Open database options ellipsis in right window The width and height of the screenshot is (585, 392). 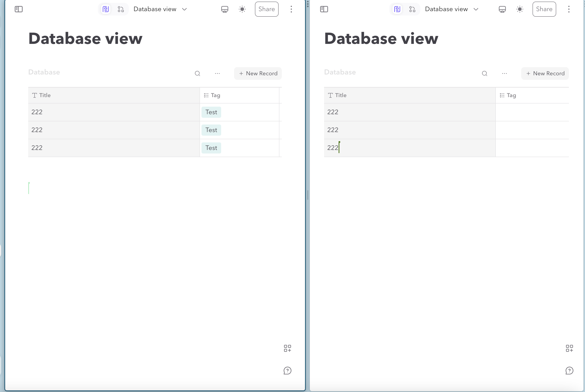pos(505,73)
